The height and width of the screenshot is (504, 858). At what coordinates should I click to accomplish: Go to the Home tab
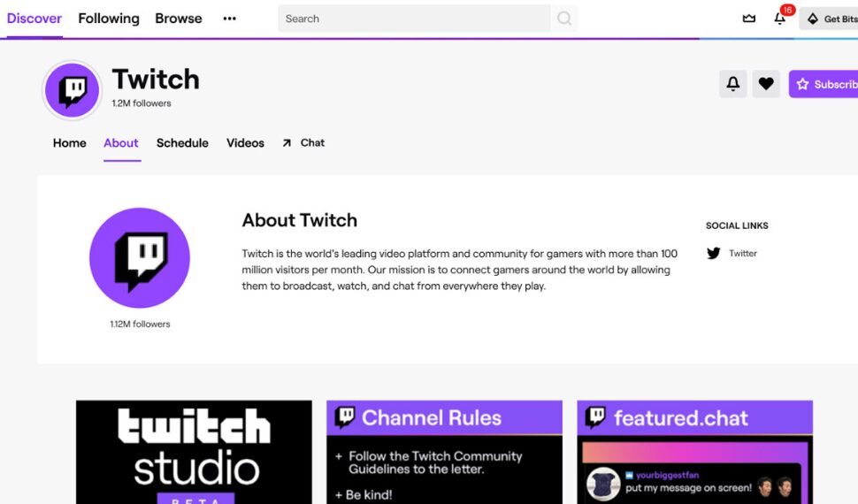coord(70,143)
